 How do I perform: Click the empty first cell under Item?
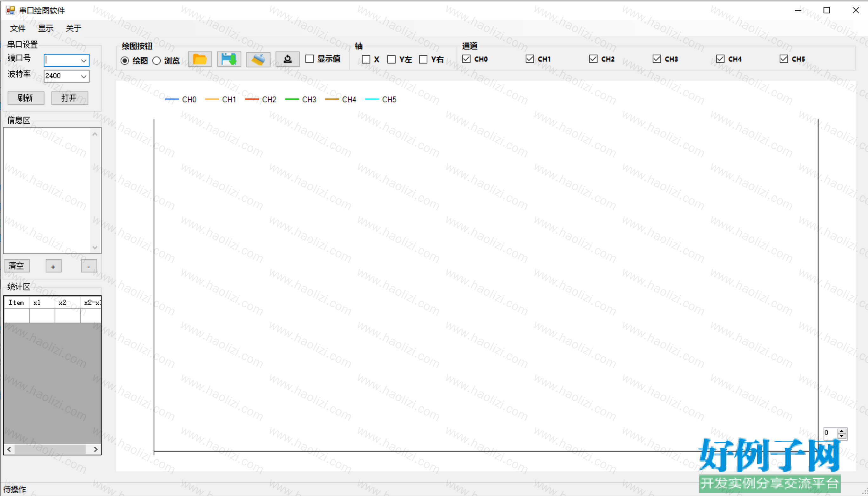point(17,315)
